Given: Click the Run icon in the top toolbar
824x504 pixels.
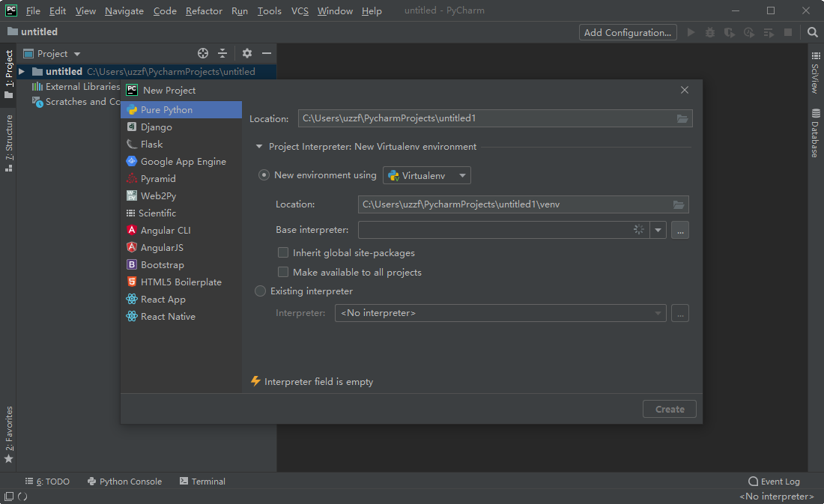Looking at the screenshot, I should coord(691,33).
